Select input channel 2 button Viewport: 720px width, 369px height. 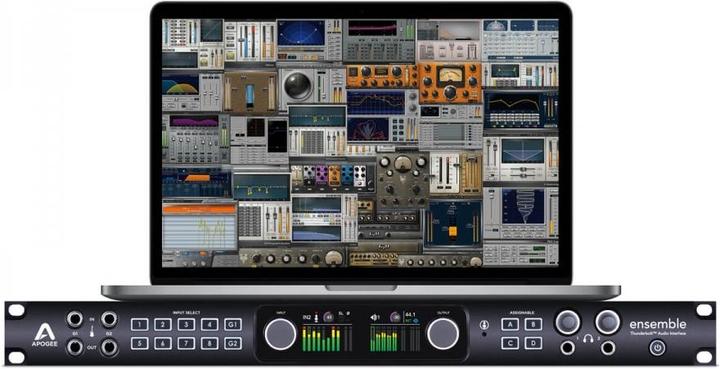pos(163,325)
